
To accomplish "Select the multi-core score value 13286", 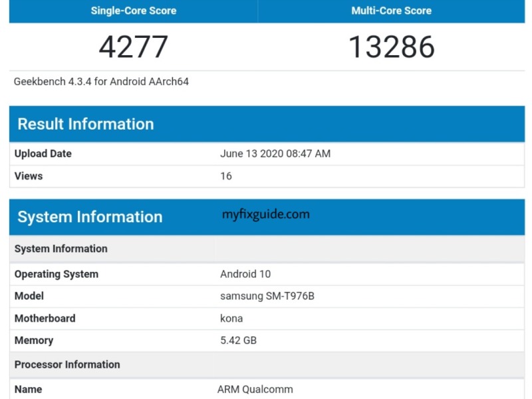I will point(391,47).
